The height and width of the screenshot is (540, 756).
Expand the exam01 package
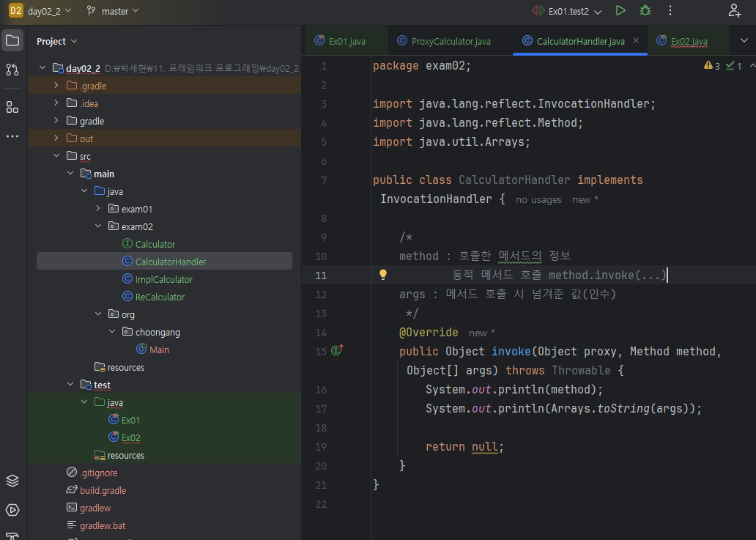click(x=98, y=208)
